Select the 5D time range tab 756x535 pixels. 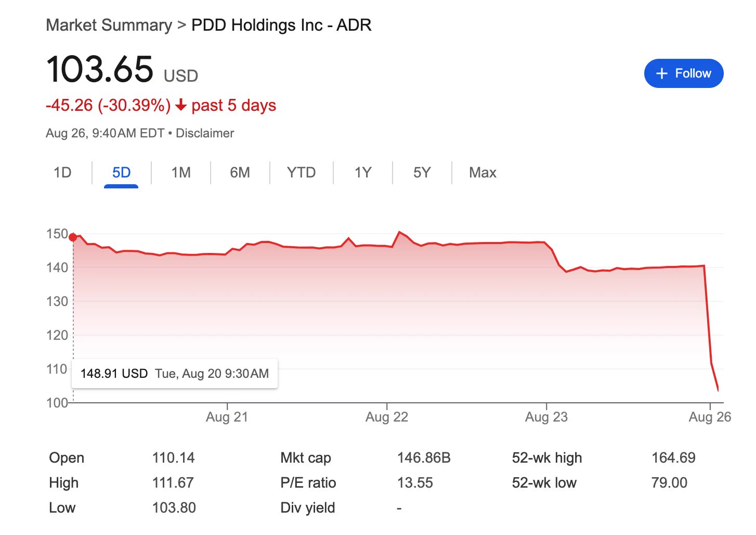(x=121, y=172)
